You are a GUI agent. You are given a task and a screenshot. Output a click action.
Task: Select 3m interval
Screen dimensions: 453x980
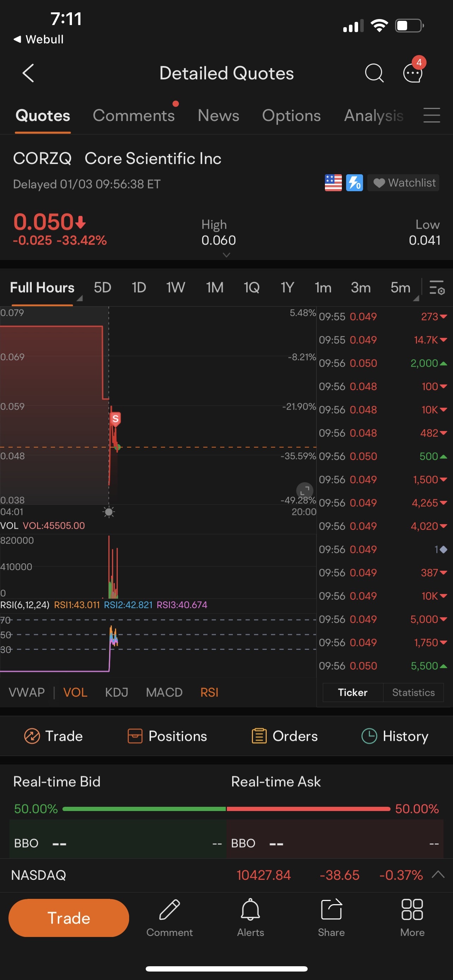[x=361, y=288]
